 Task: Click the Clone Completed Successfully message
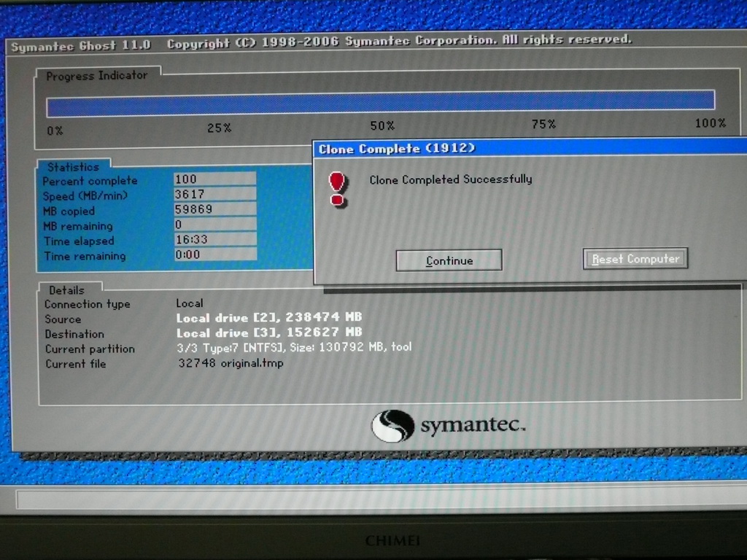click(x=451, y=179)
